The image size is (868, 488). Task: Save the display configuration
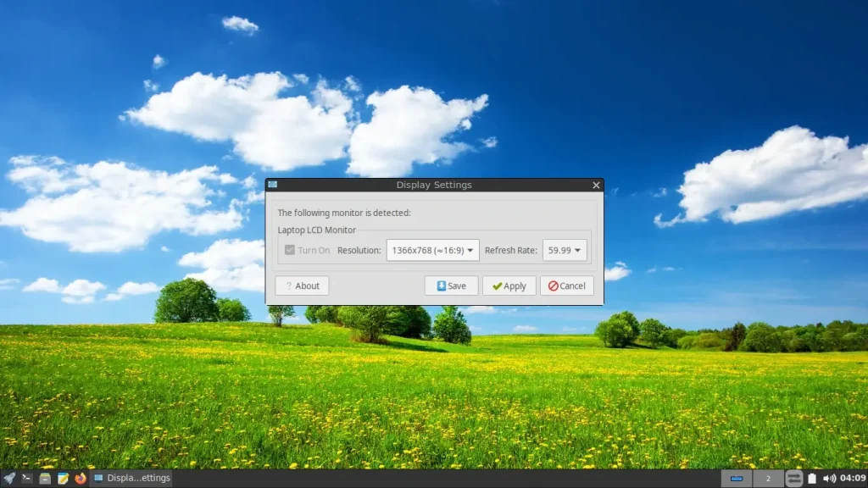[451, 286]
